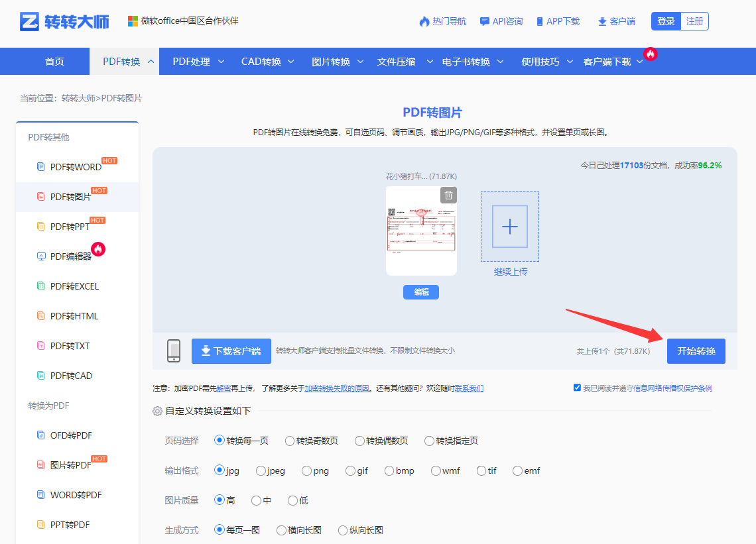
Task: Expand the 客户端下载 dropdown menu
Action: click(x=640, y=62)
